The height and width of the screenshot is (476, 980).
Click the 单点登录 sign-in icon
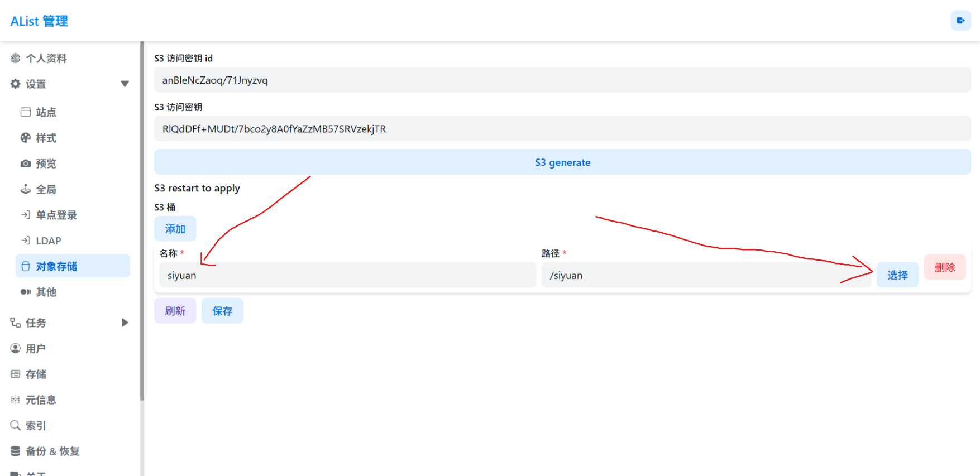point(26,215)
